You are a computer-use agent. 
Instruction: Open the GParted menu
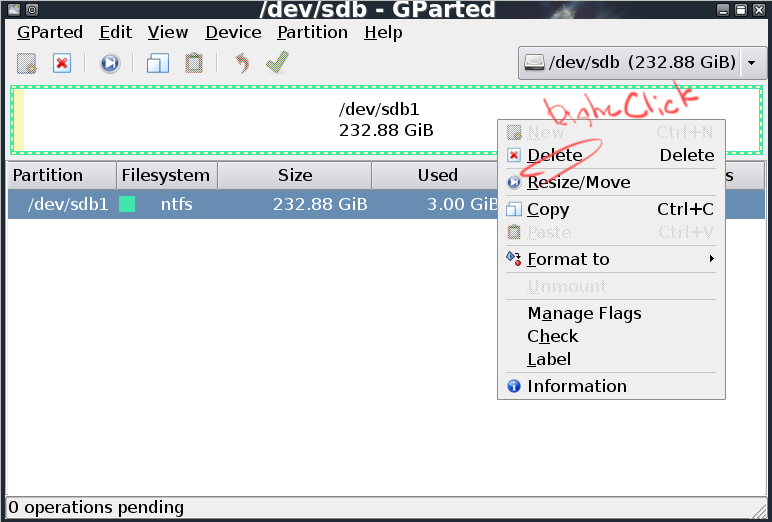[x=50, y=33]
